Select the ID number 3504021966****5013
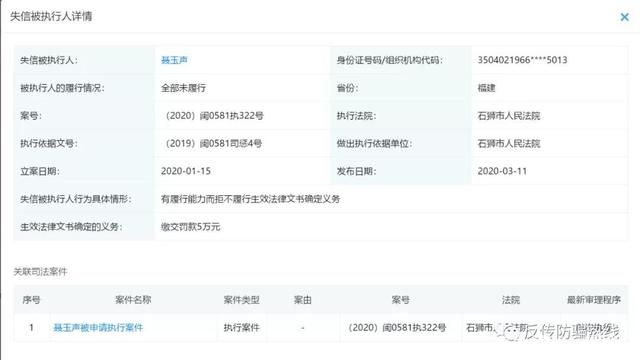 (522, 60)
